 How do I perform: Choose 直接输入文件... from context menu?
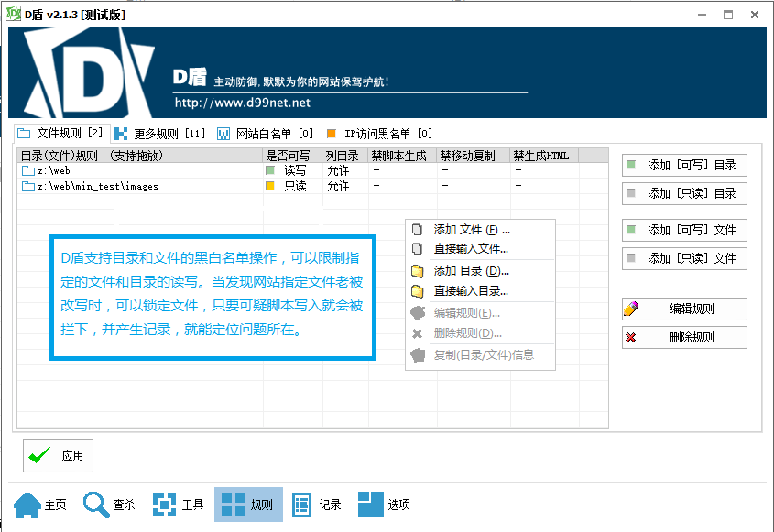tap(480, 249)
